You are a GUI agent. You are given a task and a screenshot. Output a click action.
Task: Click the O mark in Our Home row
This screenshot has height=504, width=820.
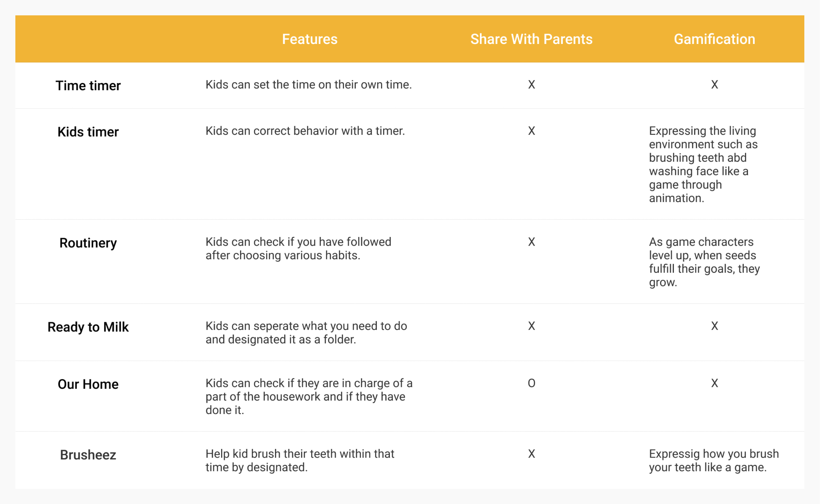click(531, 383)
